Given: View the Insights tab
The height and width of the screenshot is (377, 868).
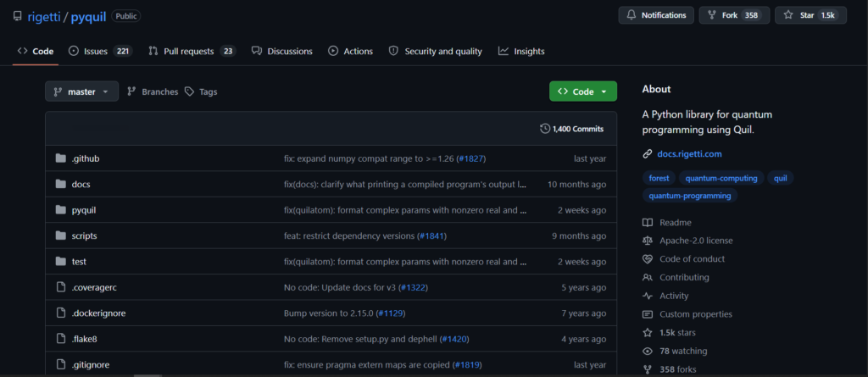Looking at the screenshot, I should (x=521, y=52).
